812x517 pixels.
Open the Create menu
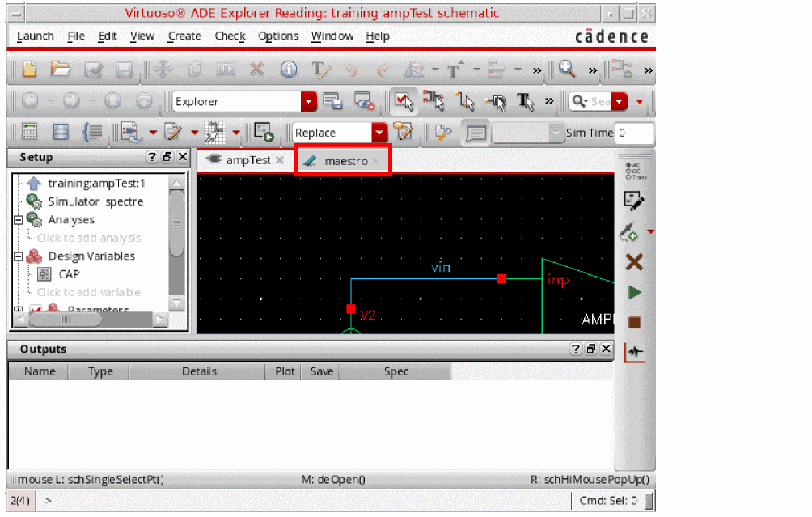(x=184, y=36)
